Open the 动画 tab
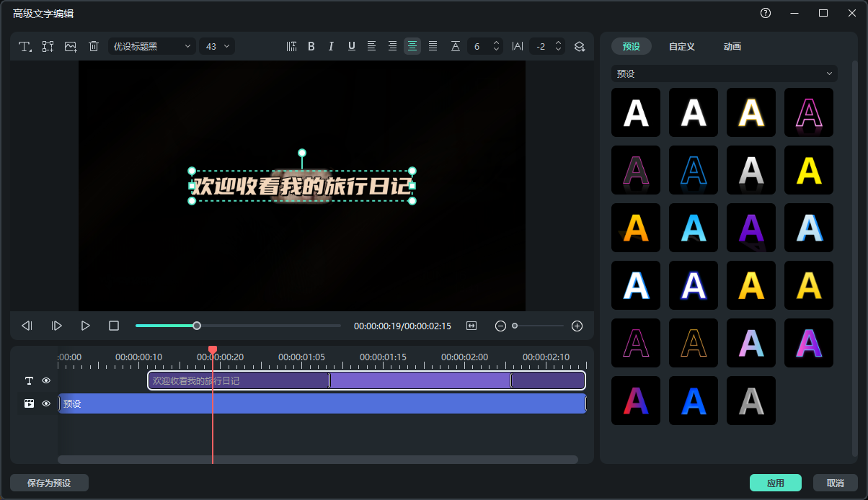This screenshot has width=868, height=500. 732,46
